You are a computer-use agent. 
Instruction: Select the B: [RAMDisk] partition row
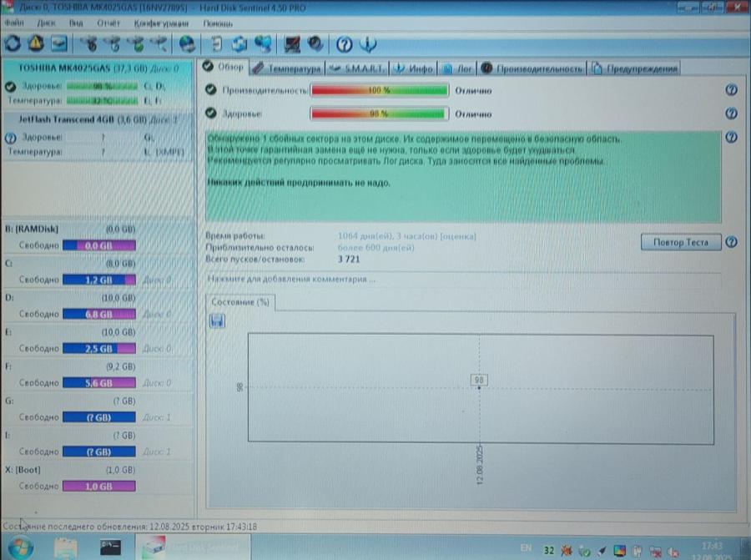click(98, 237)
